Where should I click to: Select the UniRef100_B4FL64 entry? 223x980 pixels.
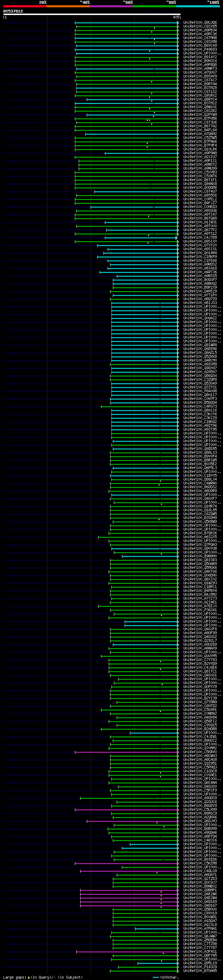[x=200, y=130]
